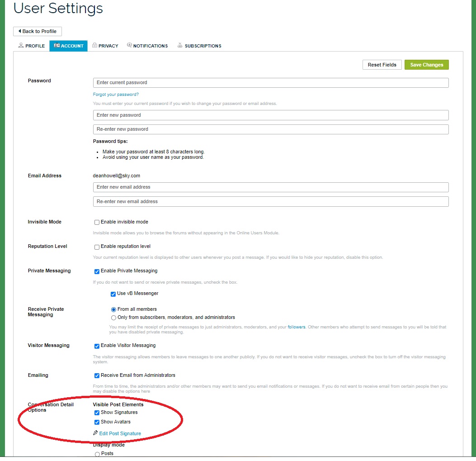
Task: Click the Profile tab person icon
Action: [21, 45]
